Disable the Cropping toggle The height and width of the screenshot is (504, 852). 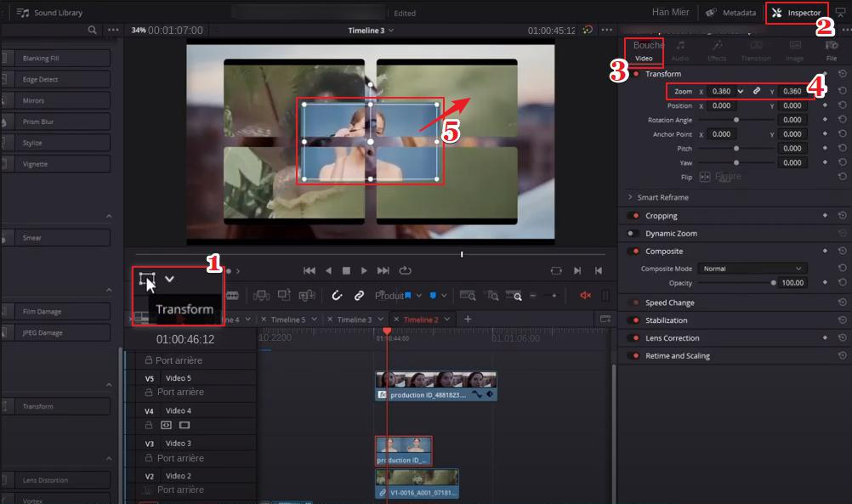tap(633, 216)
